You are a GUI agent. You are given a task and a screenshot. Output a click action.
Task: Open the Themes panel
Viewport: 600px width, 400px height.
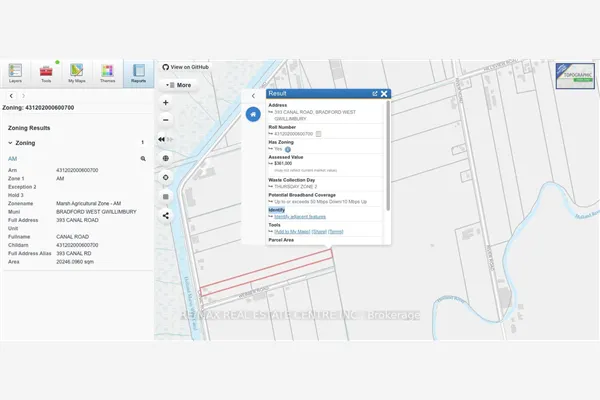(108, 73)
